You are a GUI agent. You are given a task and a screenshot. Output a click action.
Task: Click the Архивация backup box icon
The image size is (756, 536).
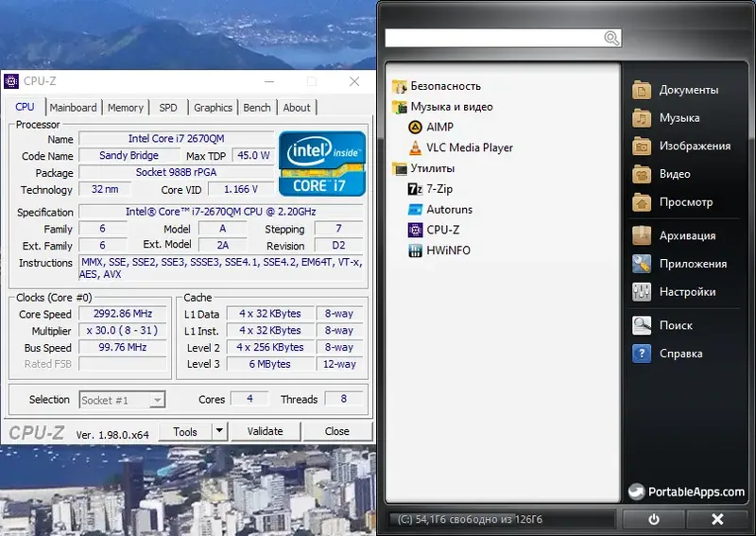click(x=642, y=236)
